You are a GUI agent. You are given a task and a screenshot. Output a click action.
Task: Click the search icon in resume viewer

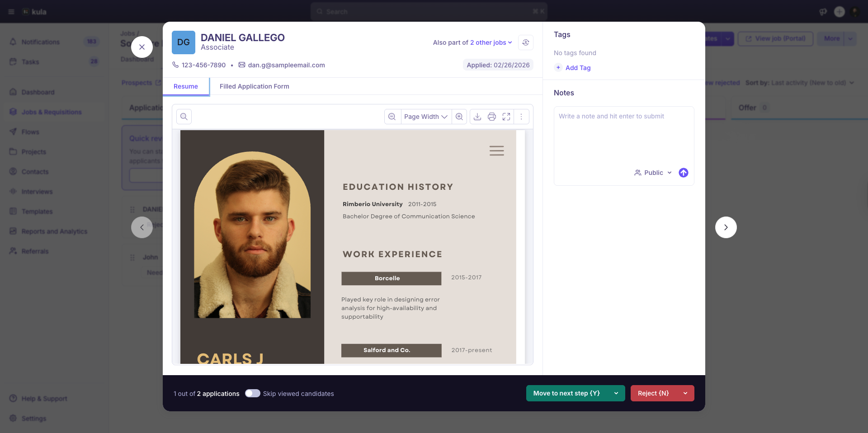coord(184,117)
